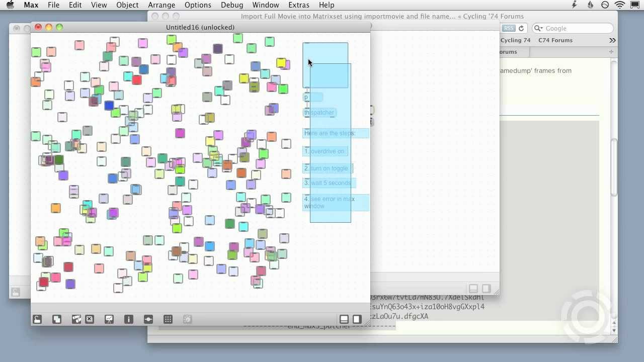Image resolution: width=644 pixels, height=362 pixels.
Task: Toggle presentation mode icon
Action: pyautogui.click(x=109, y=319)
